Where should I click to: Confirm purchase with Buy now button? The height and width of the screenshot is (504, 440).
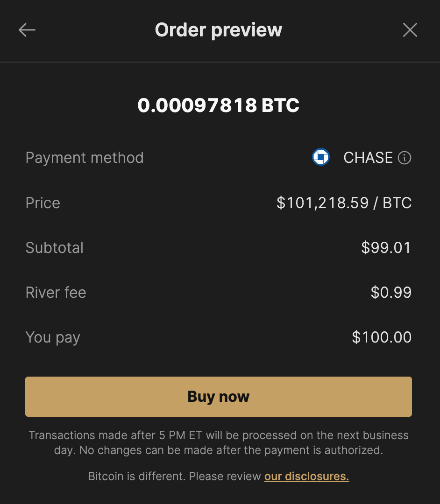click(x=219, y=397)
